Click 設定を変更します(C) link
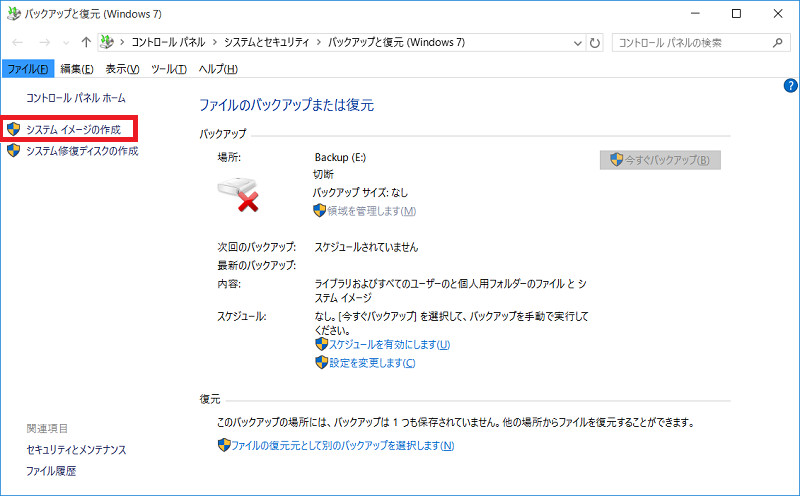Viewport: 800px width, 496px height. [x=372, y=363]
